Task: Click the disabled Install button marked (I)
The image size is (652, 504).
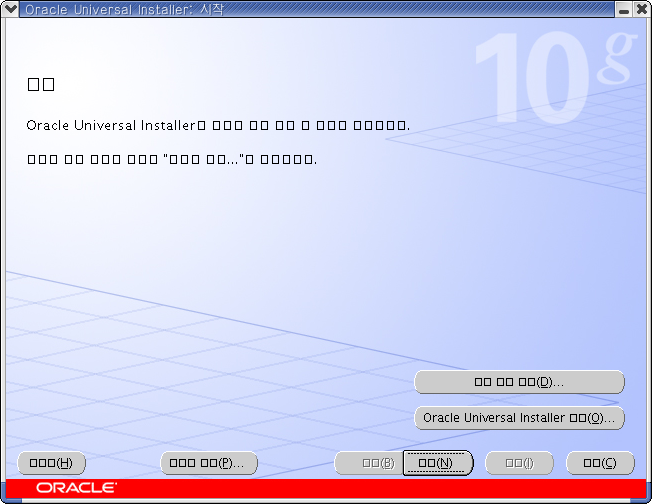Action: [x=519, y=463]
